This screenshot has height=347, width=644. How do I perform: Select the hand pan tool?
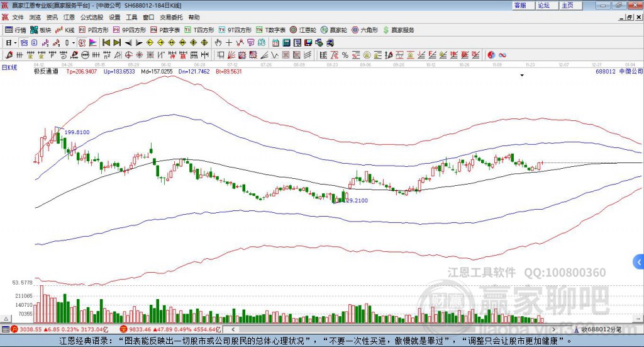click(x=218, y=43)
